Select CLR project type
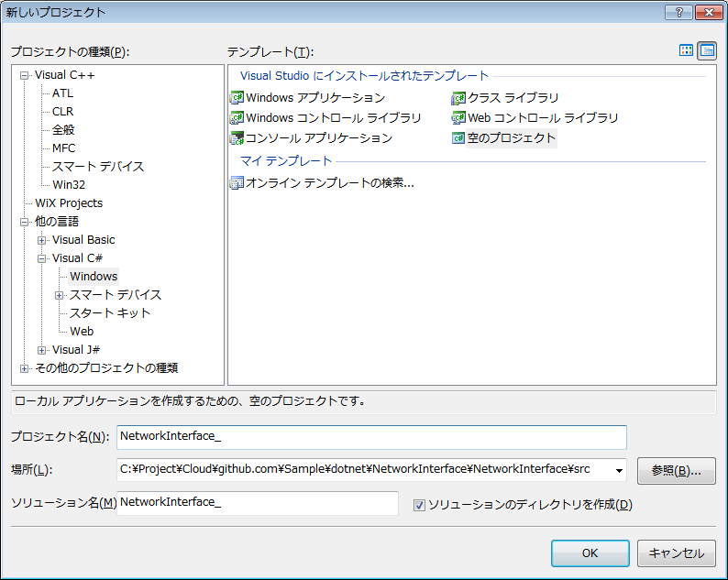Screen dimensions: 728x580 62,112
